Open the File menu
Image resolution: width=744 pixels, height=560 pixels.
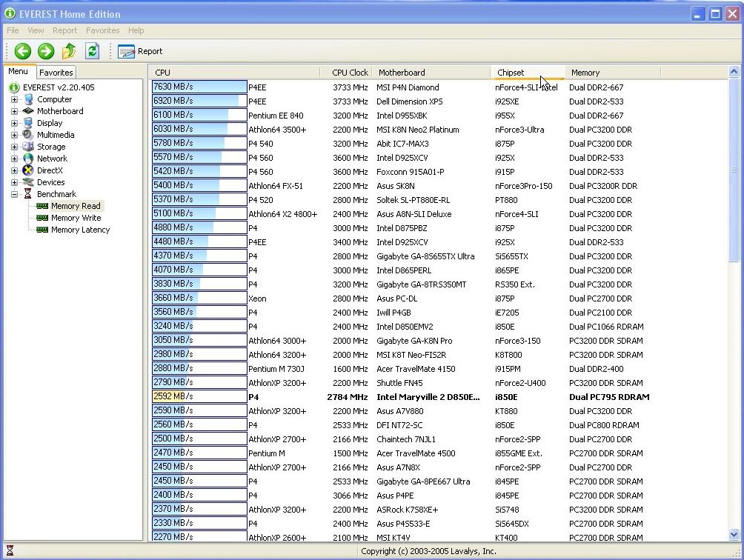(13, 30)
